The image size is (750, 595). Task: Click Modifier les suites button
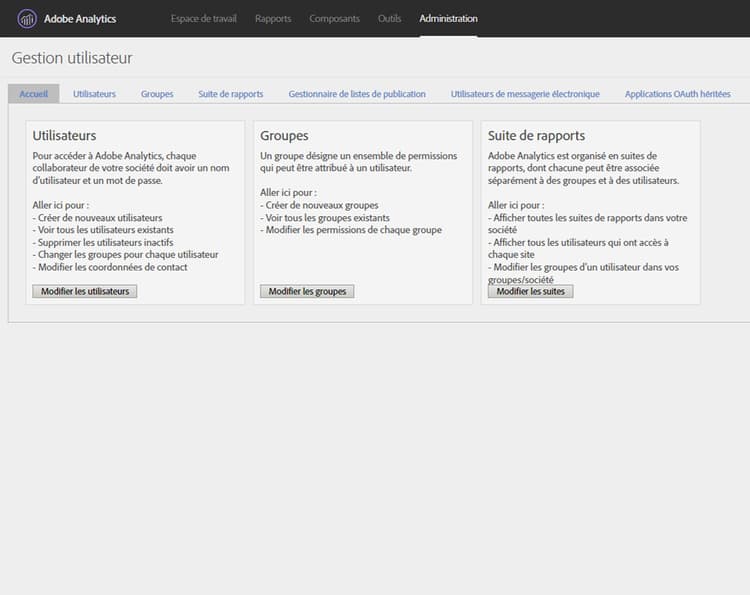pos(530,291)
